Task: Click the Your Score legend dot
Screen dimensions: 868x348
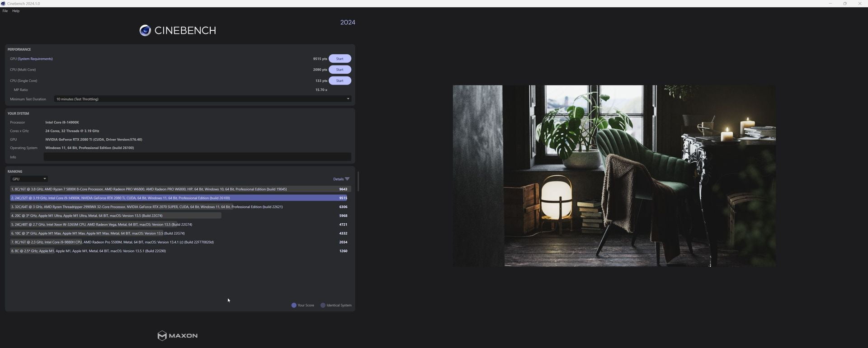Action: point(294,306)
